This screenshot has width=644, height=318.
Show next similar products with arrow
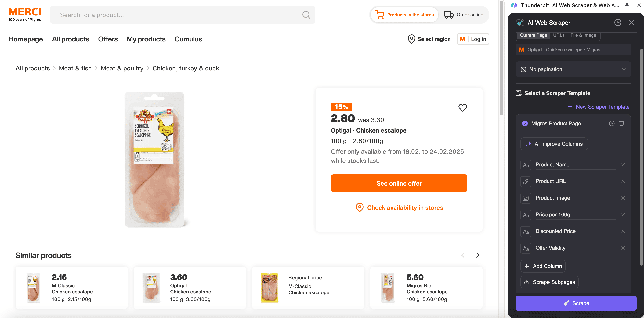[x=478, y=255]
